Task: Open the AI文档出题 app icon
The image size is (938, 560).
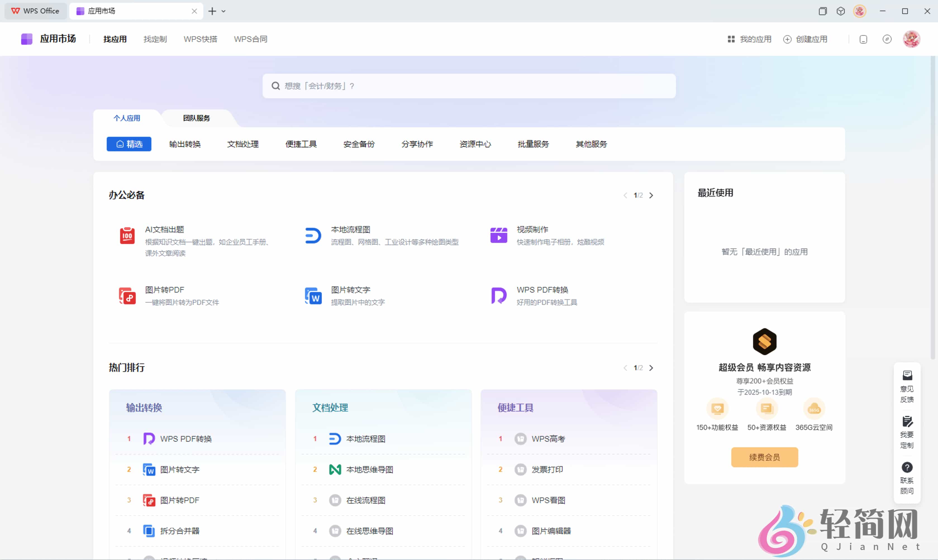Action: point(127,235)
